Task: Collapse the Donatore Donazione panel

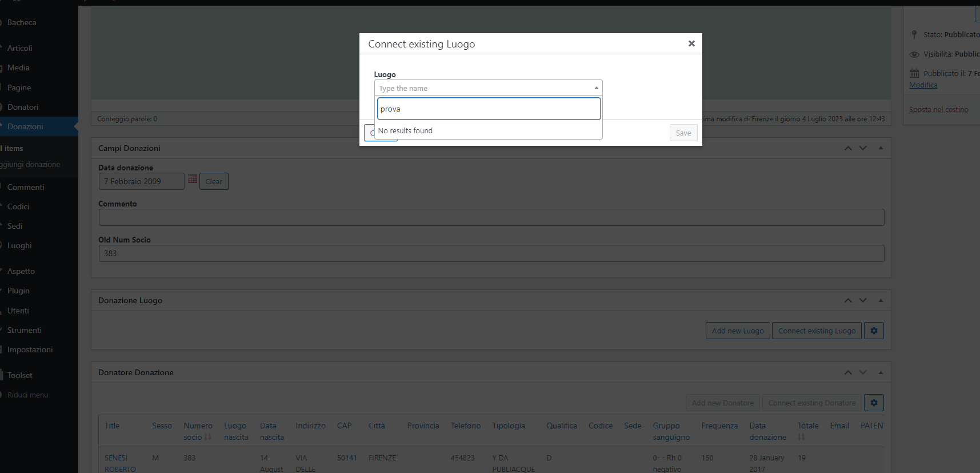Action: pos(881,372)
